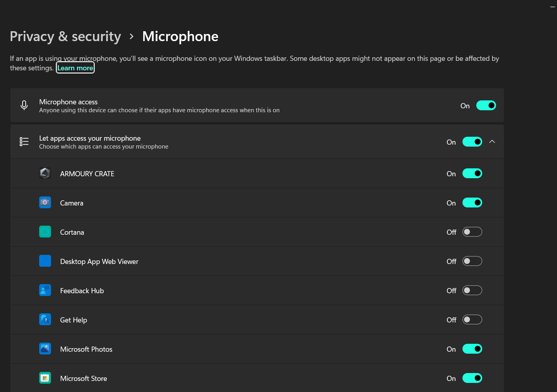Click the 'Microphone access' heading text
Image resolution: width=557 pixels, height=392 pixels.
click(x=68, y=102)
